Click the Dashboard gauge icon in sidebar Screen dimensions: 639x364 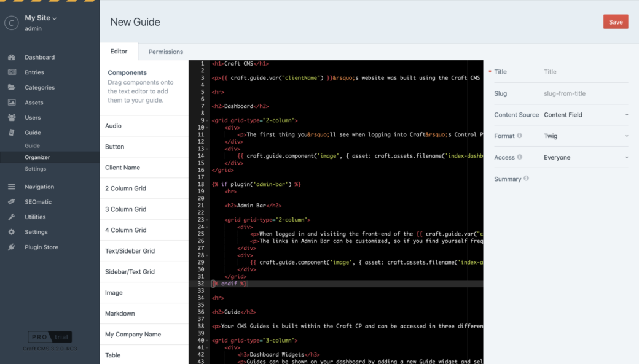(12, 58)
